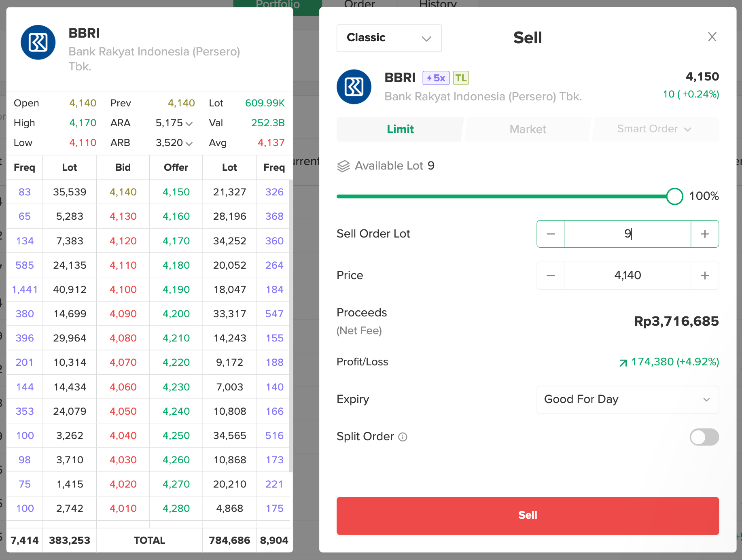Screen dimensions: 742x560
Task: Click the red Sell button
Action: 528,516
